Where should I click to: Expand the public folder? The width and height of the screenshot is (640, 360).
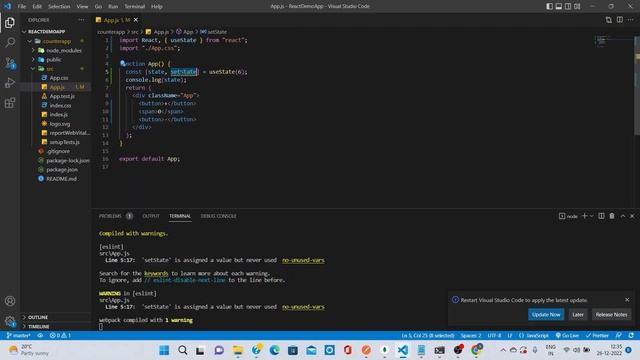click(x=53, y=60)
